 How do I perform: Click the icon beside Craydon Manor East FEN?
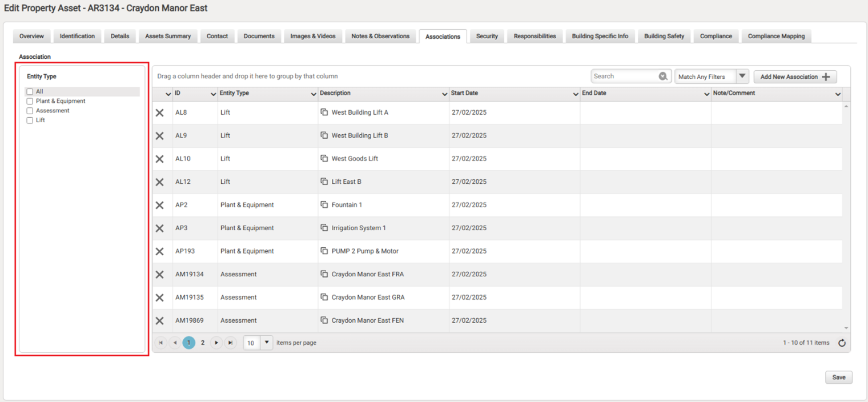[324, 320]
